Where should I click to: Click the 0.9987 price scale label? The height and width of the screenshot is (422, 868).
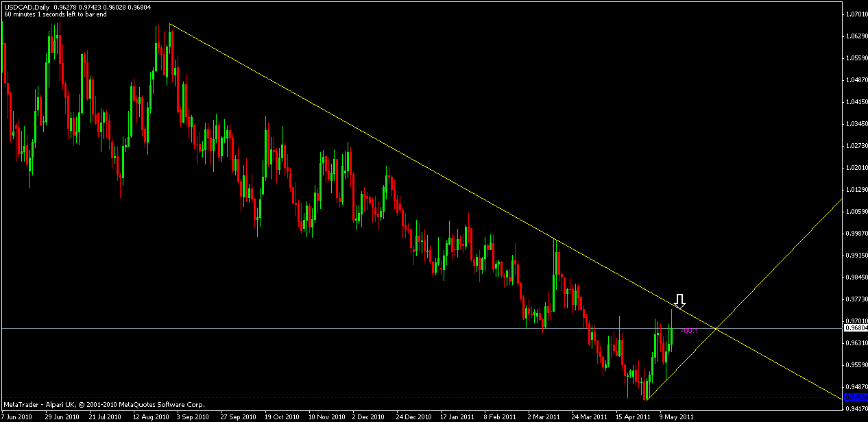(x=855, y=234)
